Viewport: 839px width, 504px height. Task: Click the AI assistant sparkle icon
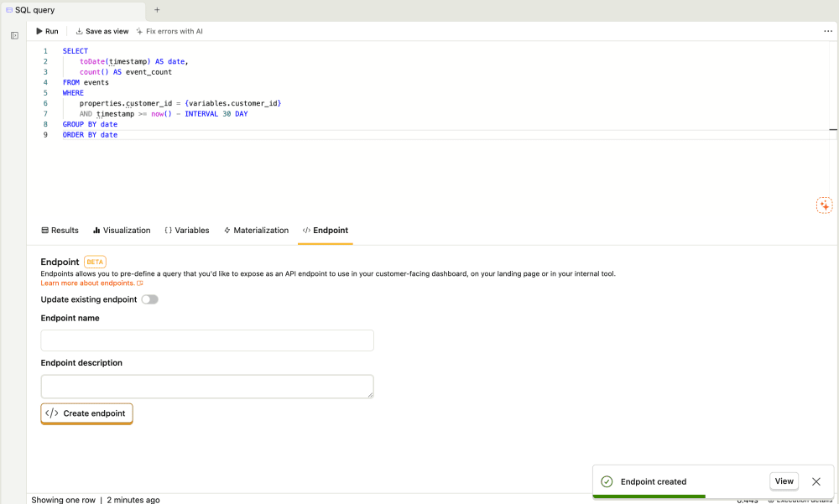[824, 205]
